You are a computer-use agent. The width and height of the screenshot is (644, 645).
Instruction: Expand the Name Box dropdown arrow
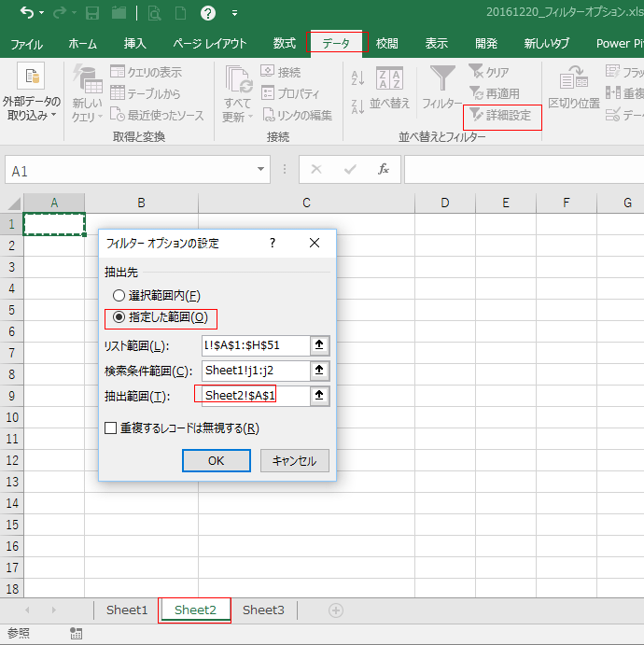[262, 170]
